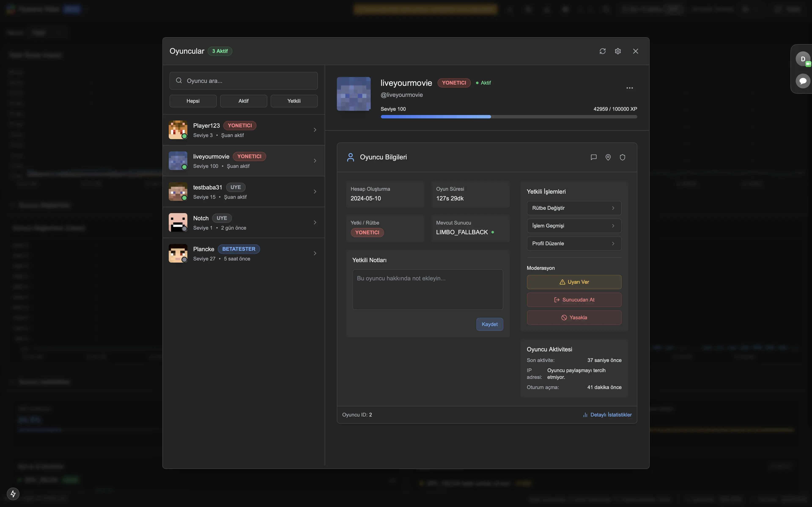Click Player123's avatar in the list

178,130
